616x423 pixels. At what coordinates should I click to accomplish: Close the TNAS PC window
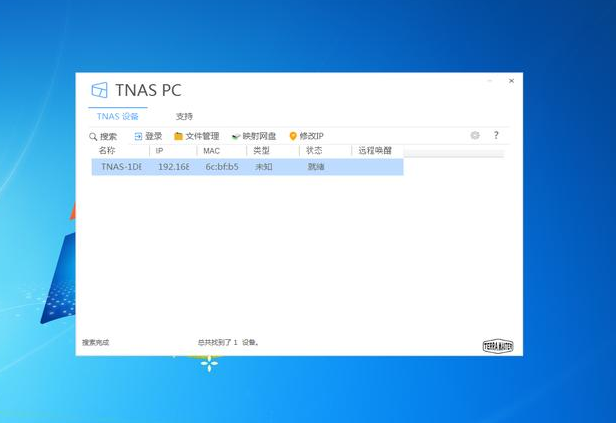[511, 81]
